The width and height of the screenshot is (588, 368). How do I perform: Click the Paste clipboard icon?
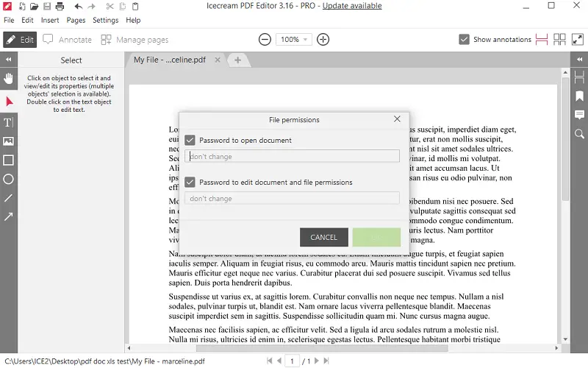click(135, 6)
